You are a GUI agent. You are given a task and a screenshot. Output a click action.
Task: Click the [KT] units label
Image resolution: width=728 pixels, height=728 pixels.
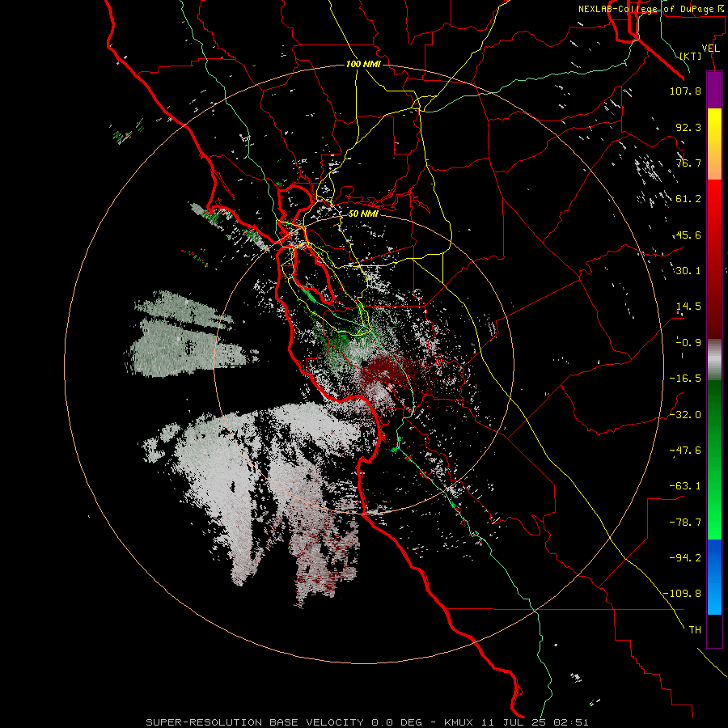point(690,56)
